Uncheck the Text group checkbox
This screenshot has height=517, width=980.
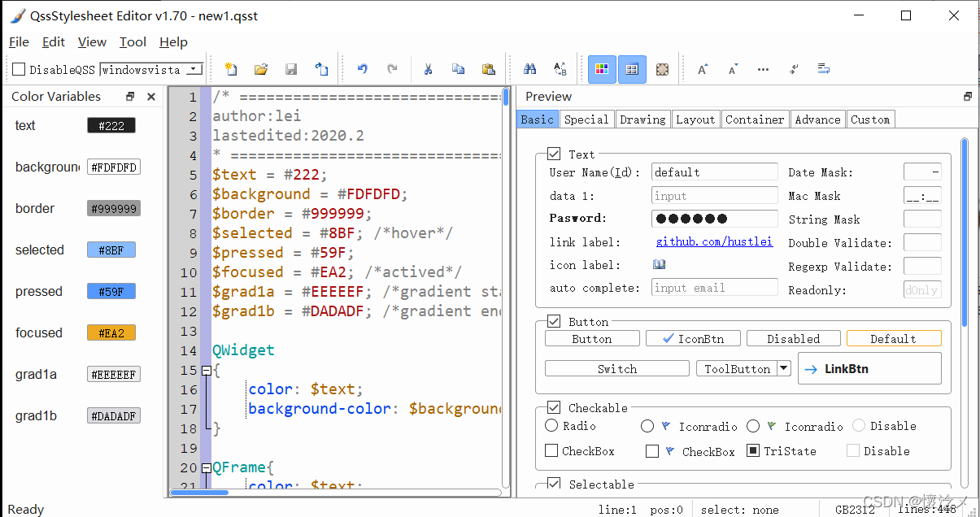555,154
